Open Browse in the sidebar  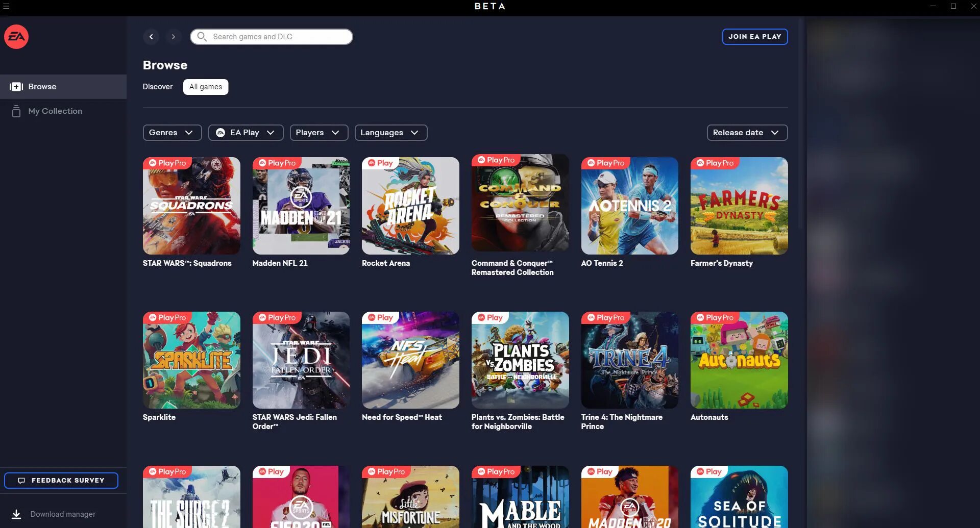pos(63,87)
